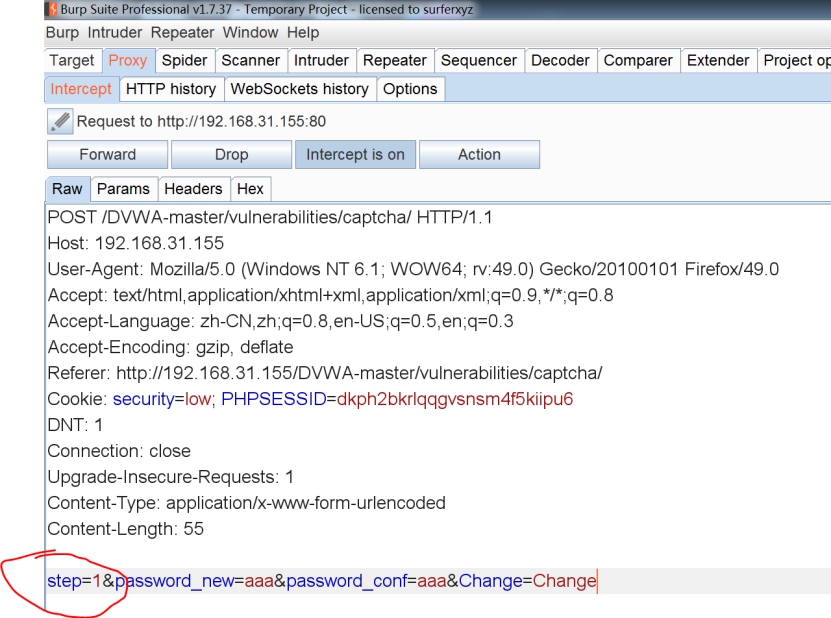The height and width of the screenshot is (618, 831).
Task: Click the Content-Type header line
Action: (x=246, y=503)
